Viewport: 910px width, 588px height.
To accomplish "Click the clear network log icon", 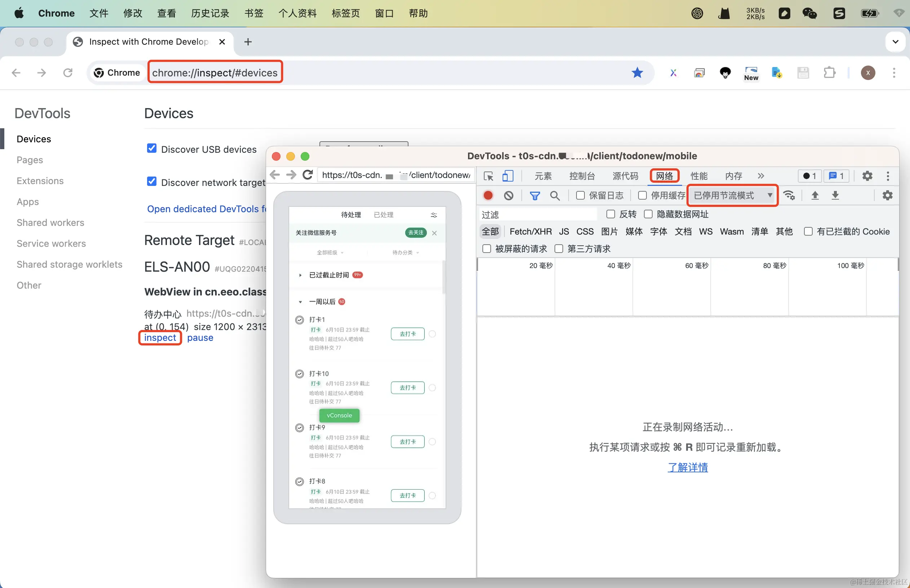I will (x=508, y=196).
